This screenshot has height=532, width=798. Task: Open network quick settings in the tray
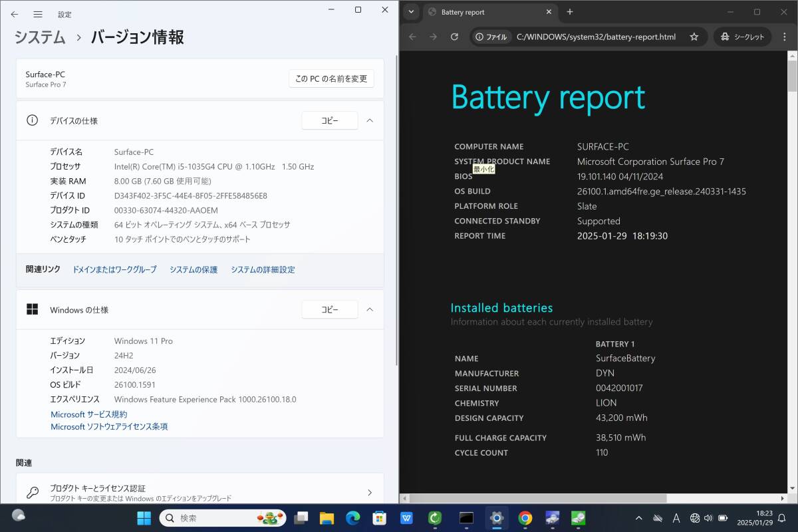(695, 518)
